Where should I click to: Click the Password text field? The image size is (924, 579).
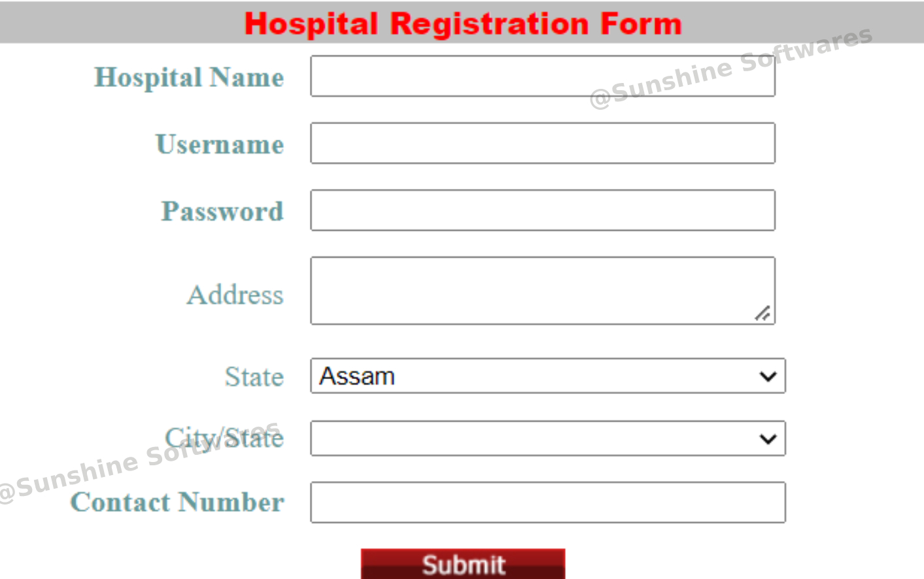pos(541,210)
